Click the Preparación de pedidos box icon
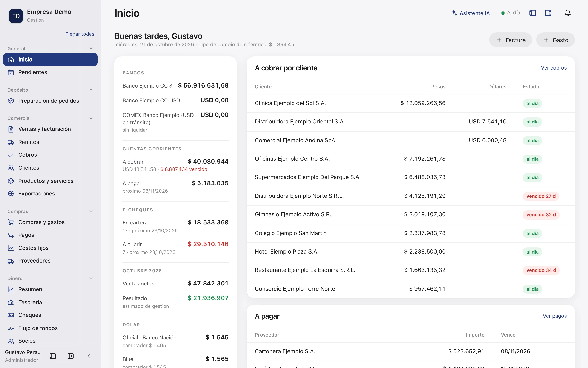588x368 pixels. [11, 101]
